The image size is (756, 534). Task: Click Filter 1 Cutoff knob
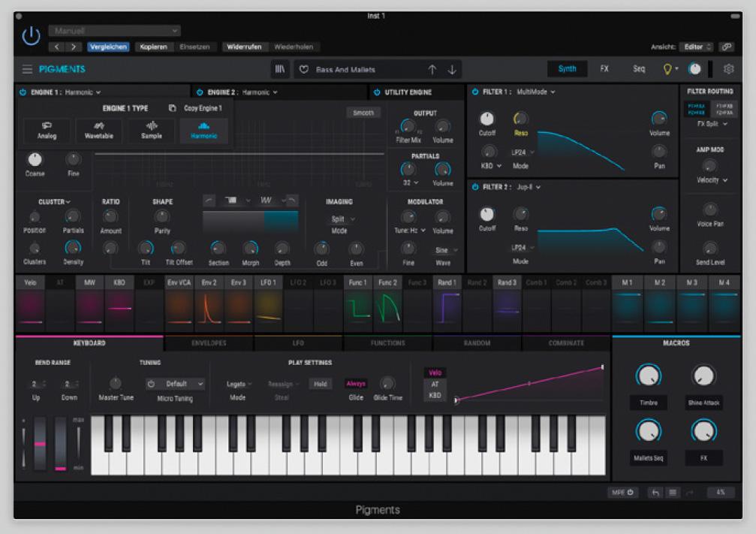pyautogui.click(x=487, y=118)
